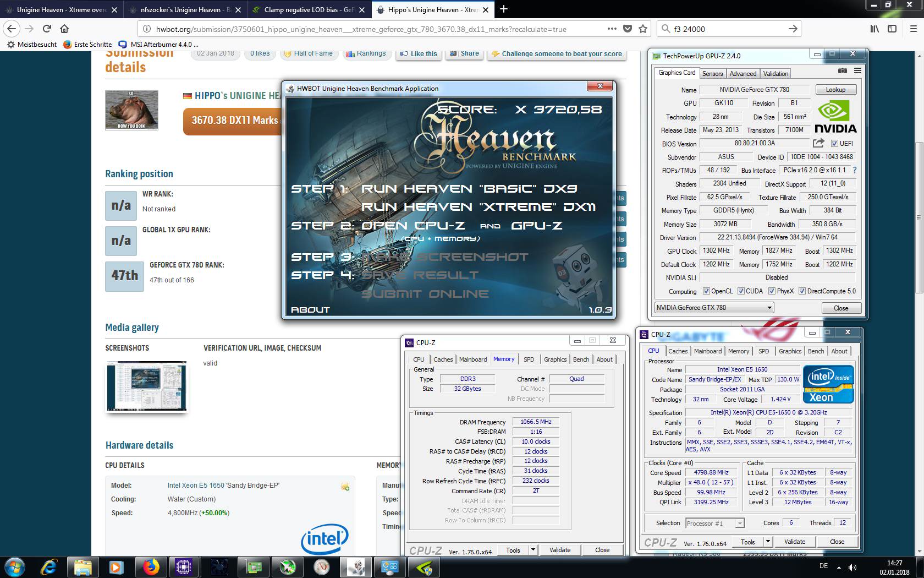924x578 pixels.
Task: Toggle the PhysX checkbox
Action: (x=772, y=291)
